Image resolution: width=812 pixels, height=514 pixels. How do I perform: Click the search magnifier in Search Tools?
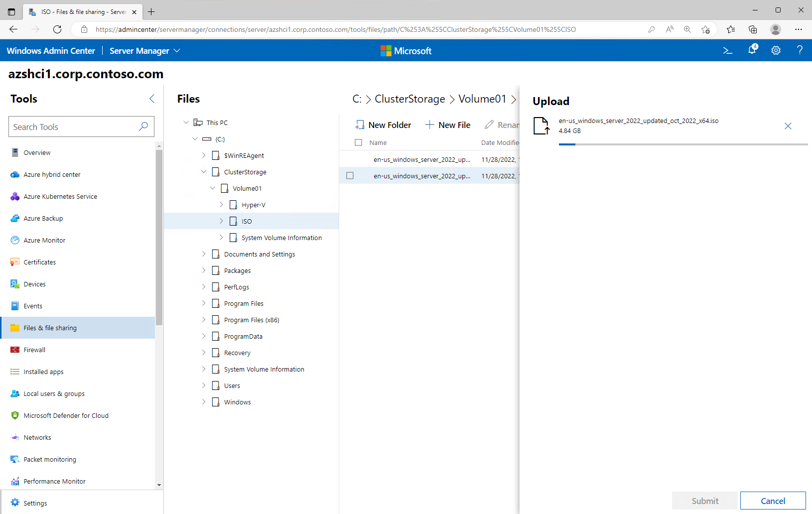(143, 127)
